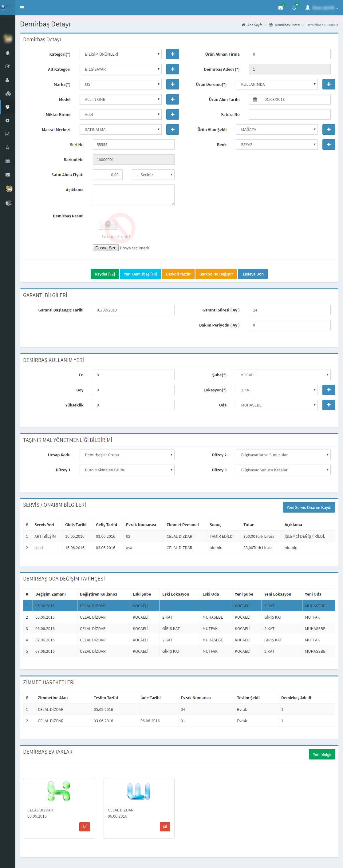Open the Kategori dropdown
This screenshot has width=343, height=868.
120,54
